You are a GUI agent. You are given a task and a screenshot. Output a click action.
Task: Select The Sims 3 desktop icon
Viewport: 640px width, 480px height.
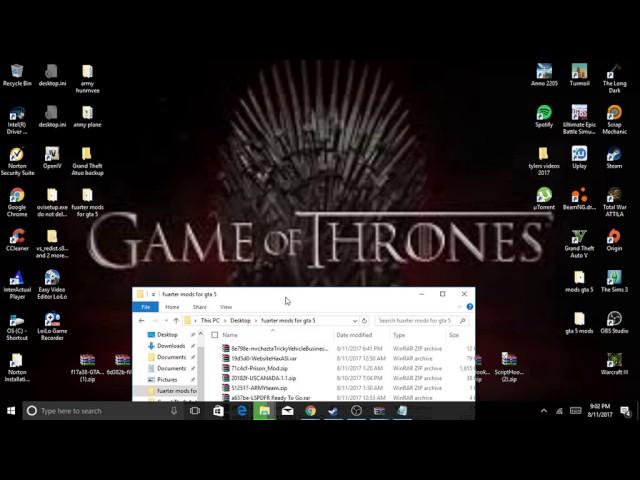click(614, 281)
